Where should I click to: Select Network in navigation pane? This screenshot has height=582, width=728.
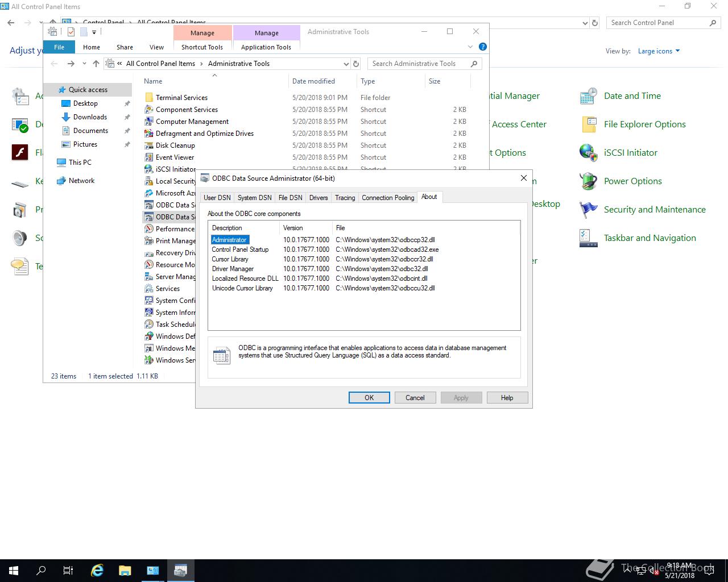pyautogui.click(x=81, y=181)
